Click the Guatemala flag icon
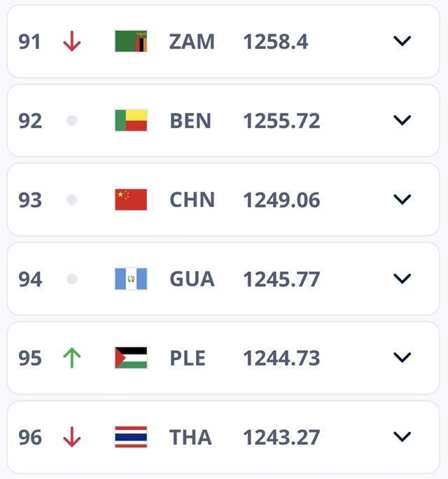 [x=131, y=279]
